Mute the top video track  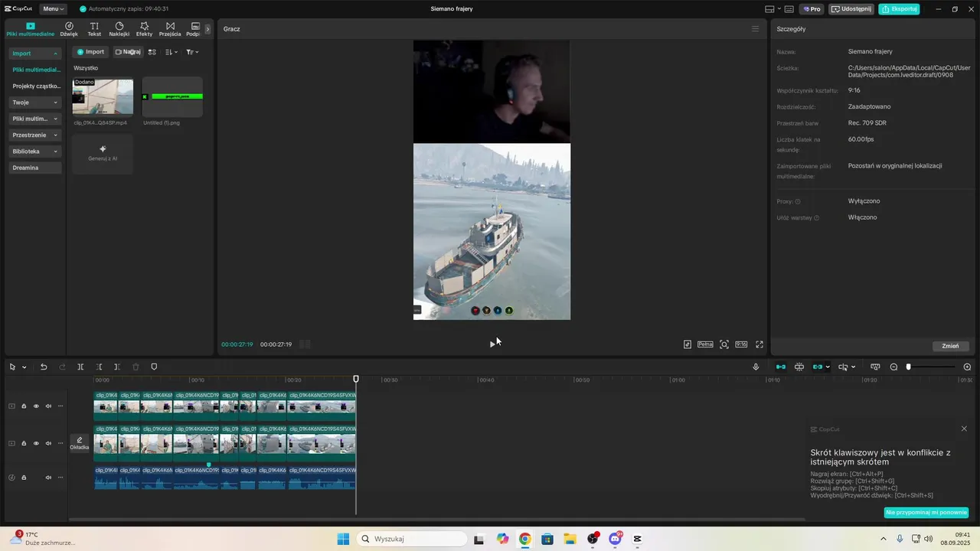point(48,406)
